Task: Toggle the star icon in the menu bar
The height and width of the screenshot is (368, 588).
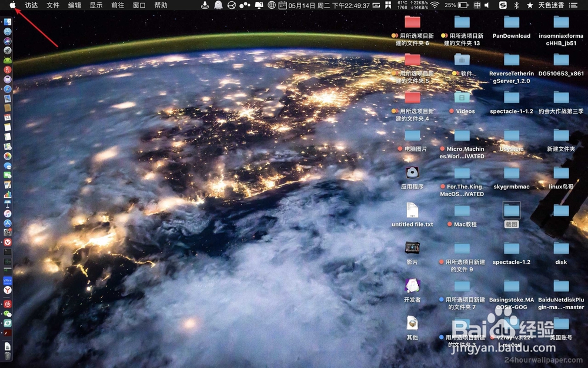Action: coord(529,5)
